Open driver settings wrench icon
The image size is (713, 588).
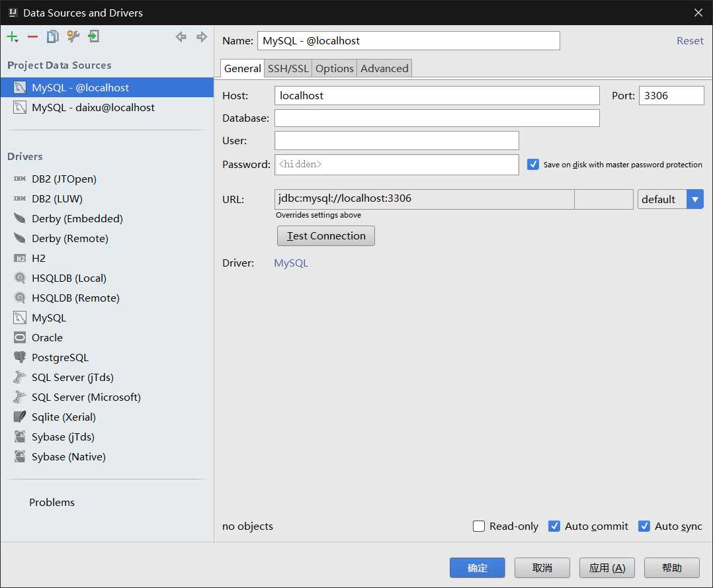(73, 36)
